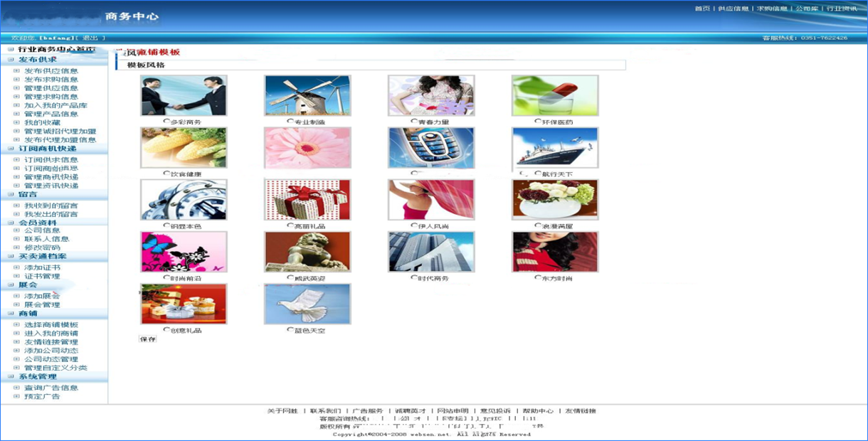Screen dimensions: 868x441
Task: Click the icon beside 管理产品信息
Action: coord(17,113)
